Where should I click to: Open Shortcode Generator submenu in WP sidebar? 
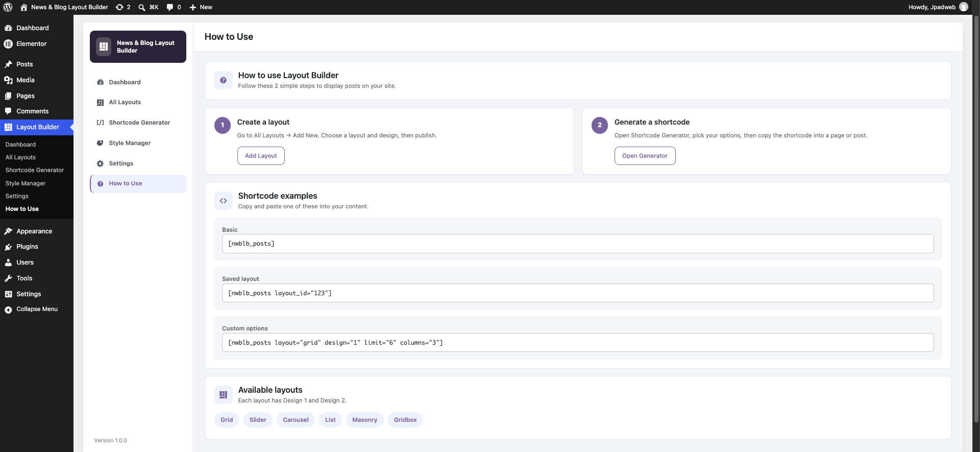click(35, 170)
